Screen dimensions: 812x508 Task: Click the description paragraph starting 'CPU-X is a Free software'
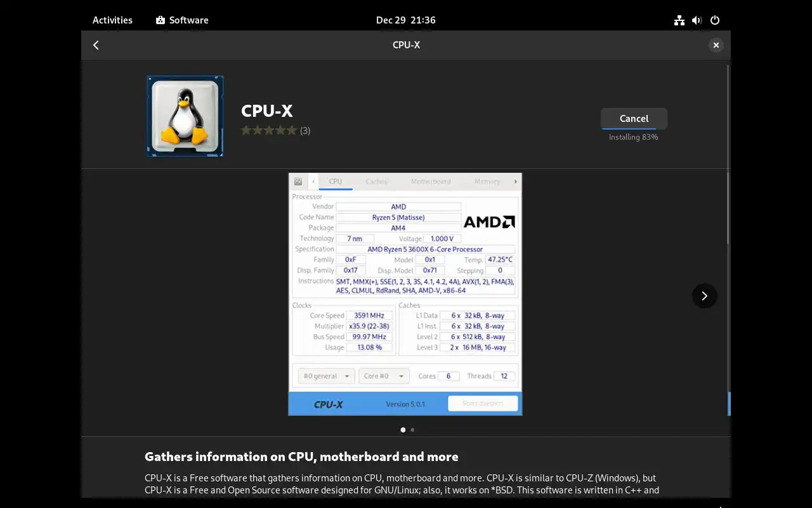point(402,484)
